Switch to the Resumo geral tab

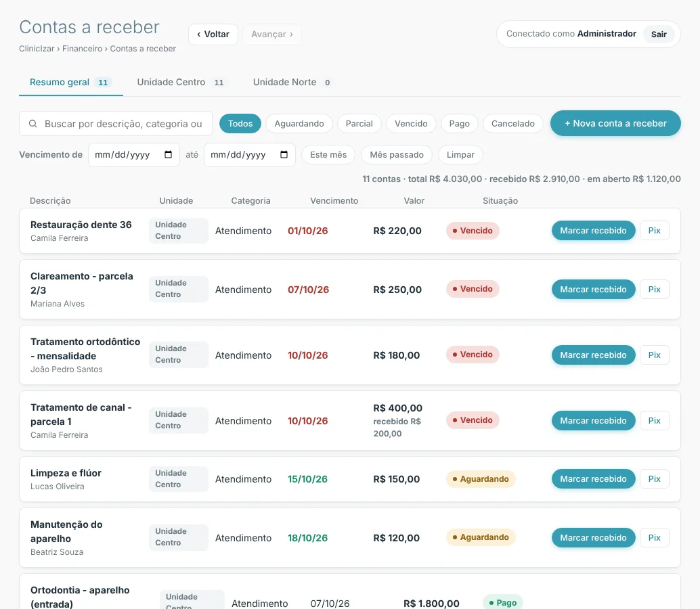[x=70, y=83]
